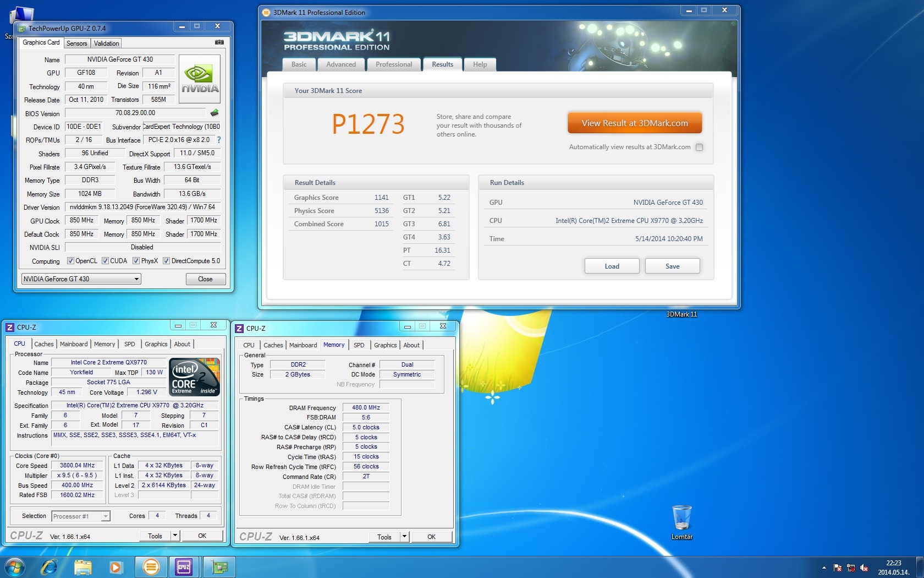Click the network tray icon

[851, 568]
